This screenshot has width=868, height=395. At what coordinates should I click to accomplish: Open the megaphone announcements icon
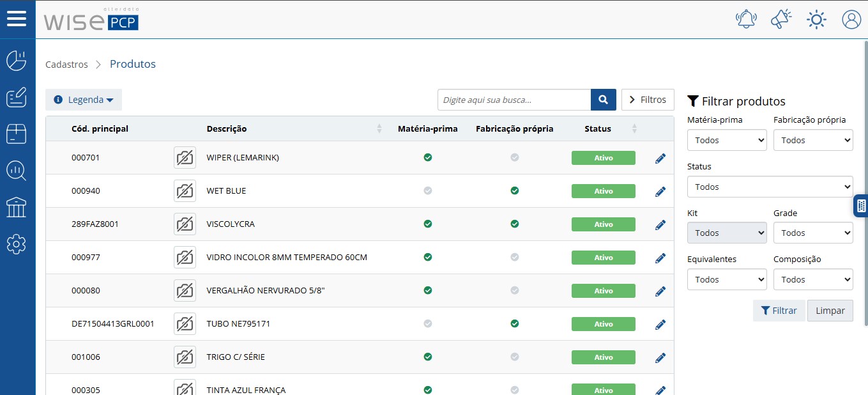click(x=780, y=19)
